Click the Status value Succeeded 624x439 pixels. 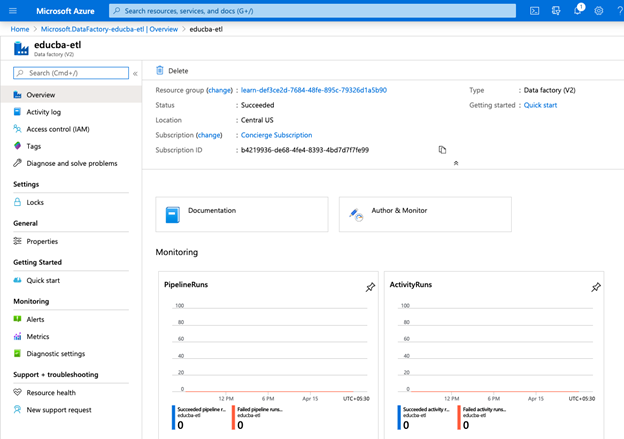[257, 105]
